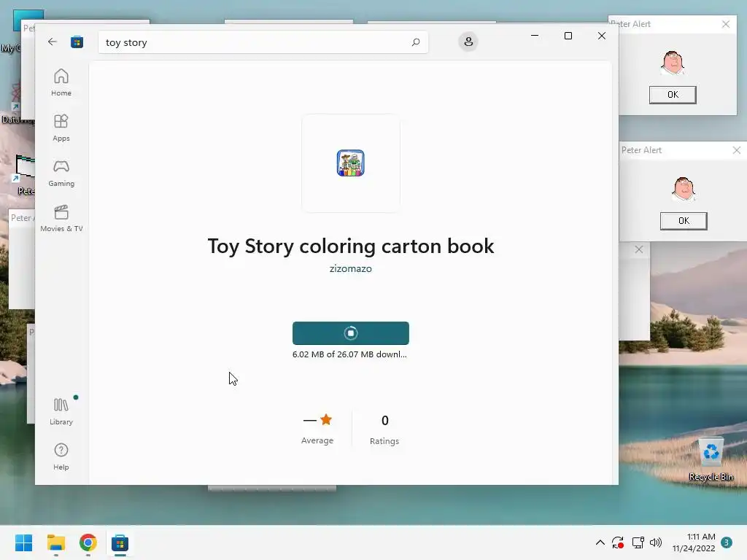Click Microsoft Store taskbar icon
Screen dimensions: 747x560
click(120, 542)
